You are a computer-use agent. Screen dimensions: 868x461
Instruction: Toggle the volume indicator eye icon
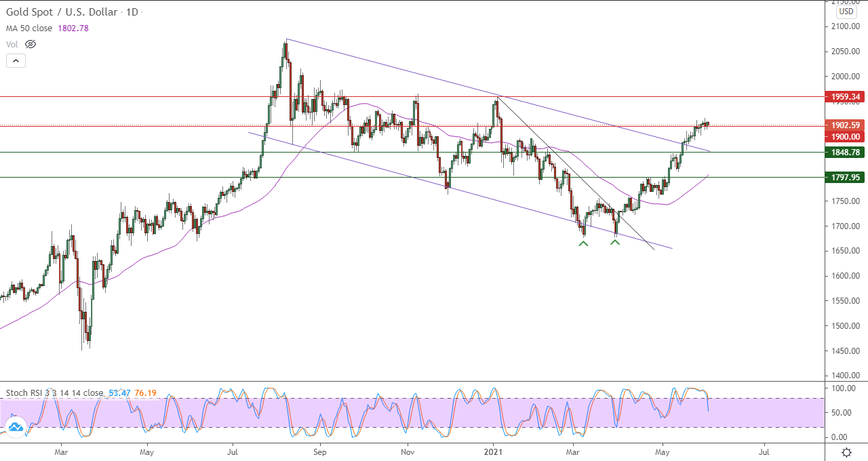pyautogui.click(x=30, y=44)
